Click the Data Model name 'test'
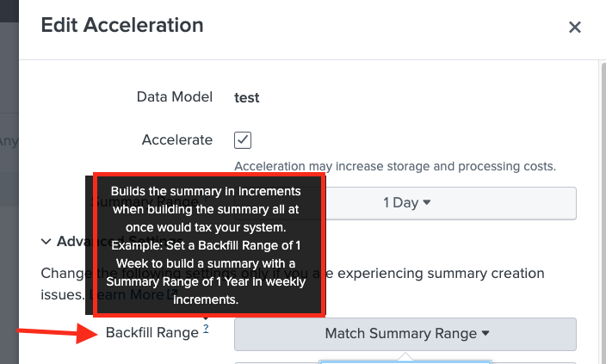 pyautogui.click(x=247, y=97)
